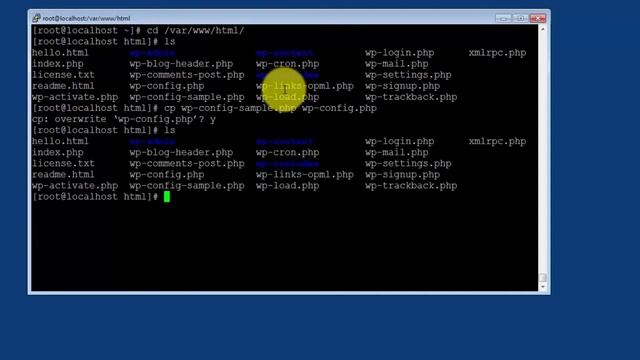Click the terminal scrollbar up arrow
This screenshot has width=640, height=360.
click(x=542, y=29)
